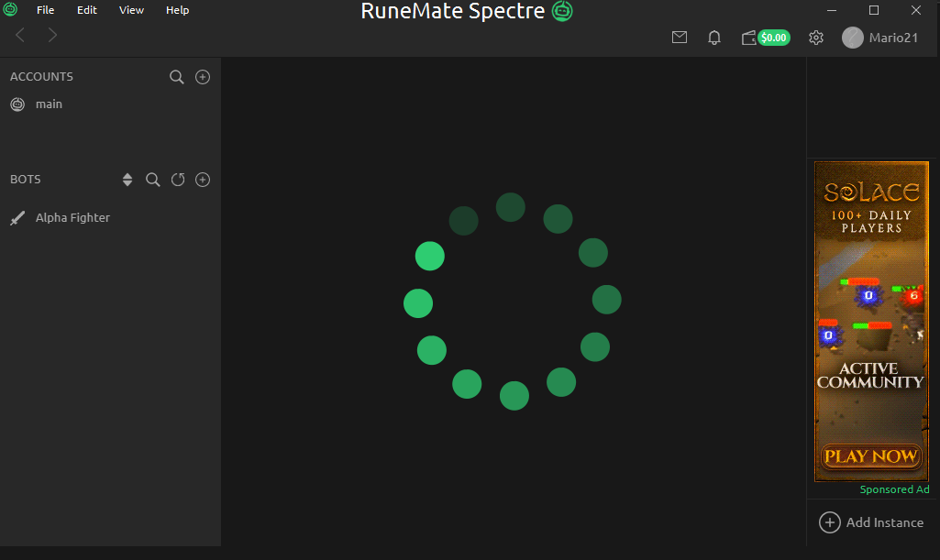Image resolution: width=940 pixels, height=560 pixels.
Task: Open the settings gear
Action: 816,38
